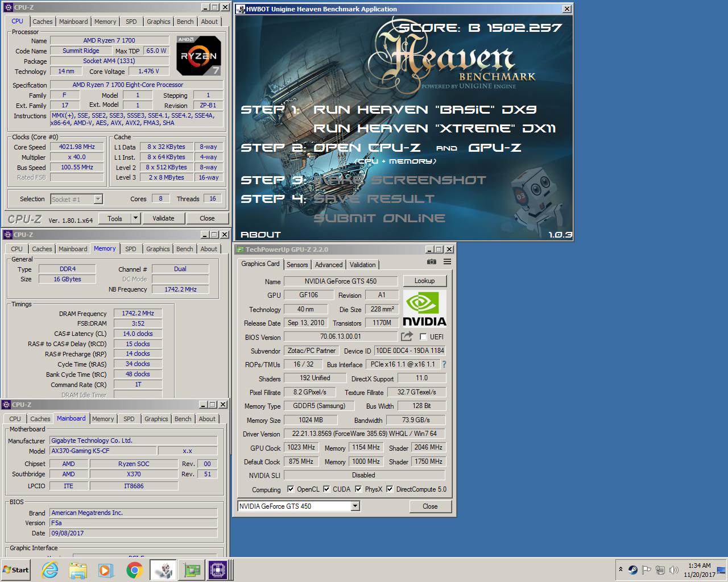This screenshot has height=582, width=728.
Task: Toggle the PhysX checkbox
Action: [x=358, y=489]
